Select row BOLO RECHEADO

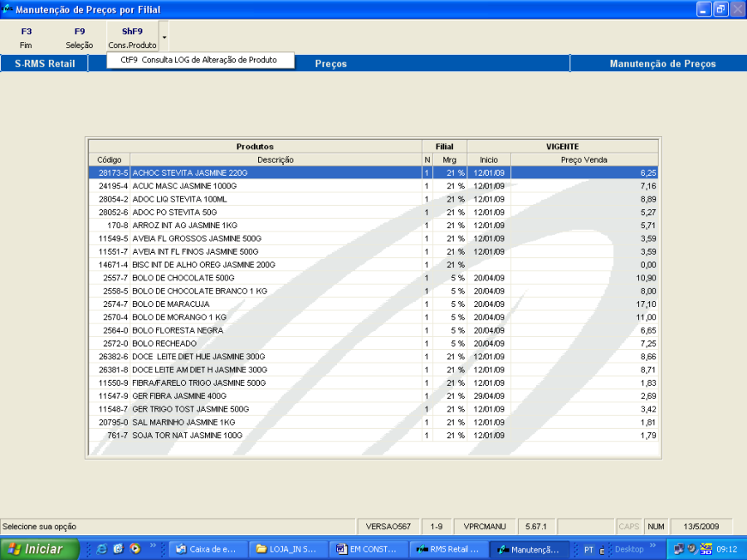(x=373, y=343)
